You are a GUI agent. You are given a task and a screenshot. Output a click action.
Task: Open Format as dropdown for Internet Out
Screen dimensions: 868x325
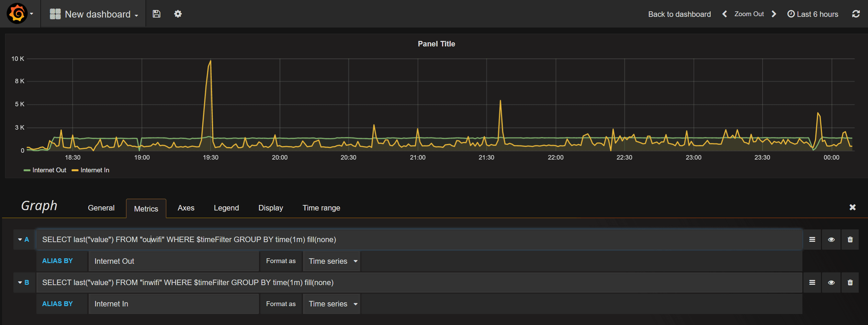point(331,261)
